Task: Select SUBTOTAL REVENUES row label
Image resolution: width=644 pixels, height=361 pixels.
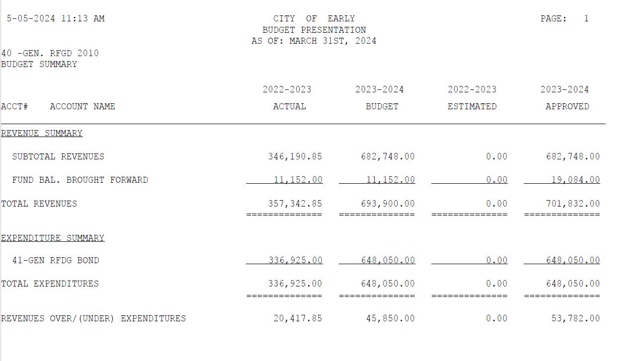Action: coord(58,156)
